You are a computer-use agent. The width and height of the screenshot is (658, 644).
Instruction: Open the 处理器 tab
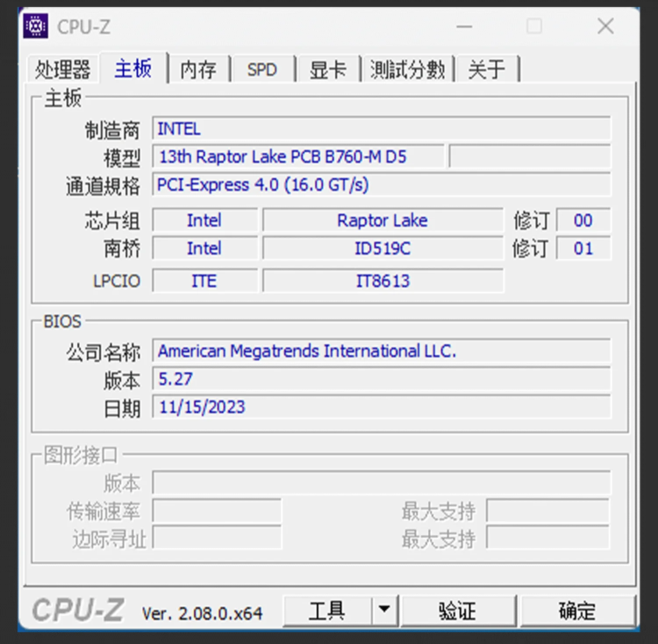click(x=63, y=69)
